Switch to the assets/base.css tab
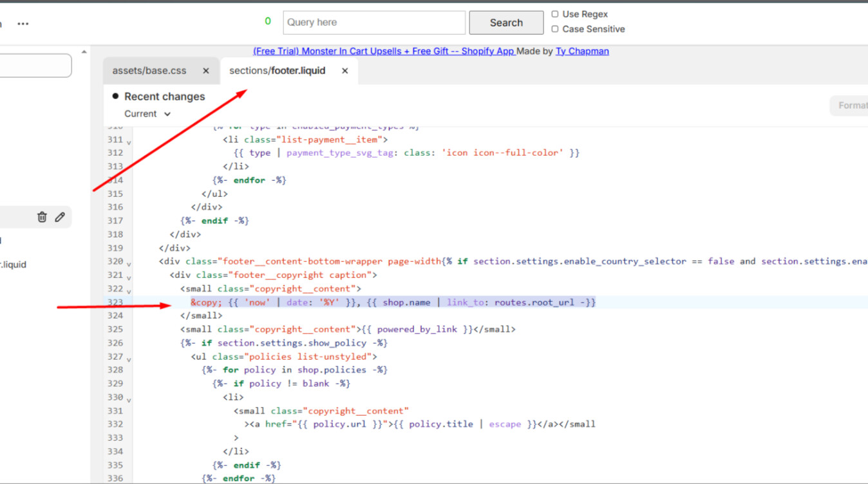The height and width of the screenshot is (484, 868). pos(149,71)
